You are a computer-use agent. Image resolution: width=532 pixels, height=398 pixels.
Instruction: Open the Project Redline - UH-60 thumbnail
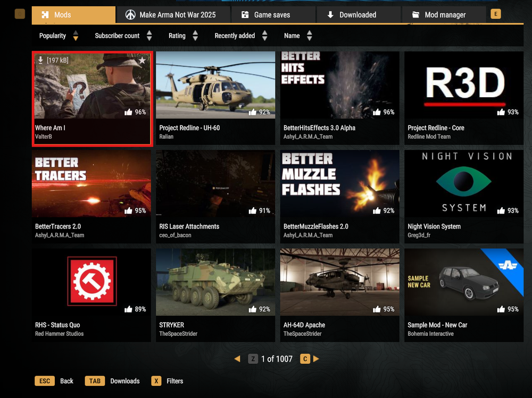215,84
